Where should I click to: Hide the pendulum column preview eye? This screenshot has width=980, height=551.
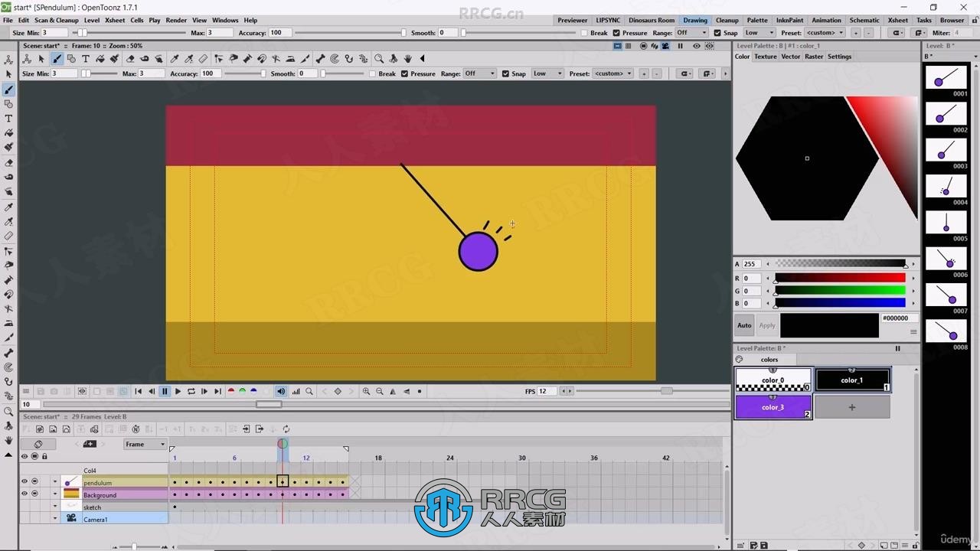coord(24,481)
